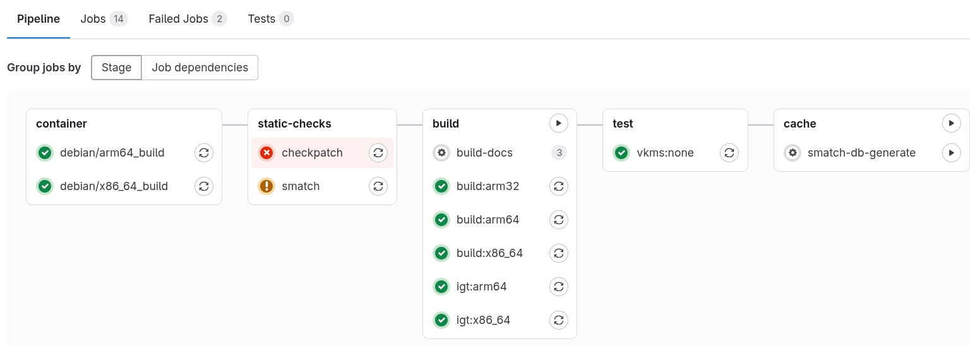Retry the vkms:none test job
Viewport: 980px width, 346px height.
729,153
